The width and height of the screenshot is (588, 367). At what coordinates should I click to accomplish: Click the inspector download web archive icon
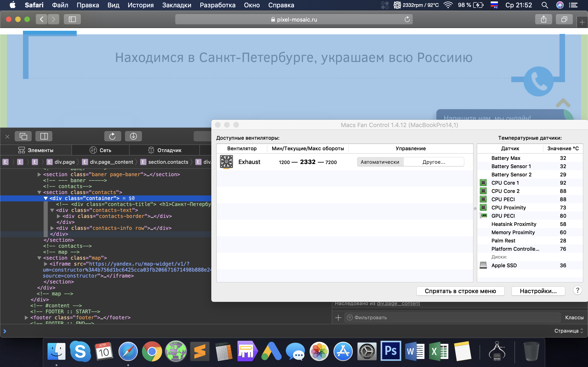(x=133, y=136)
